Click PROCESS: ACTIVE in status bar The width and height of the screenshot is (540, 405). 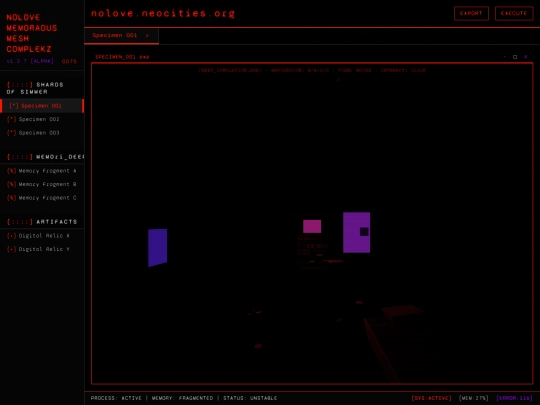[116, 398]
